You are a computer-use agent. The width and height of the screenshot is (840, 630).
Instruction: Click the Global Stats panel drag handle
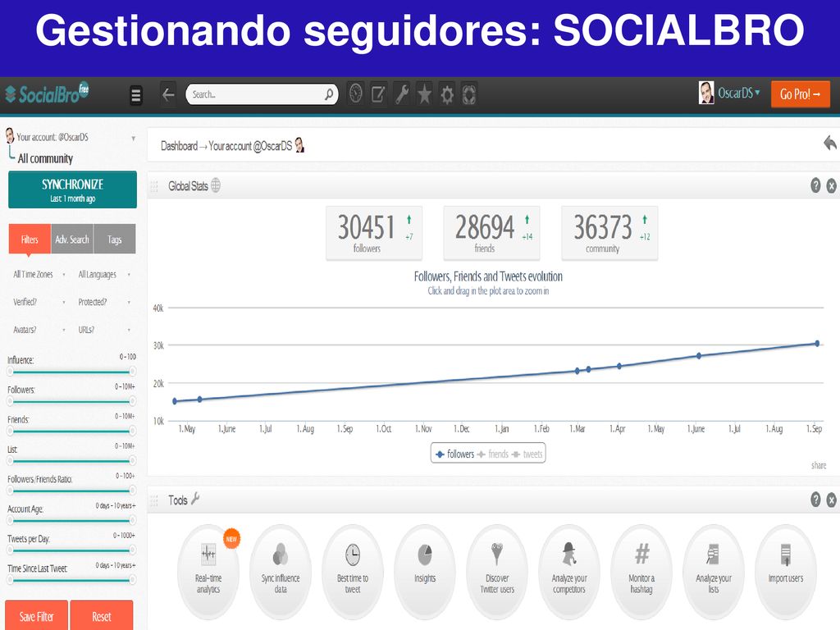[154, 186]
